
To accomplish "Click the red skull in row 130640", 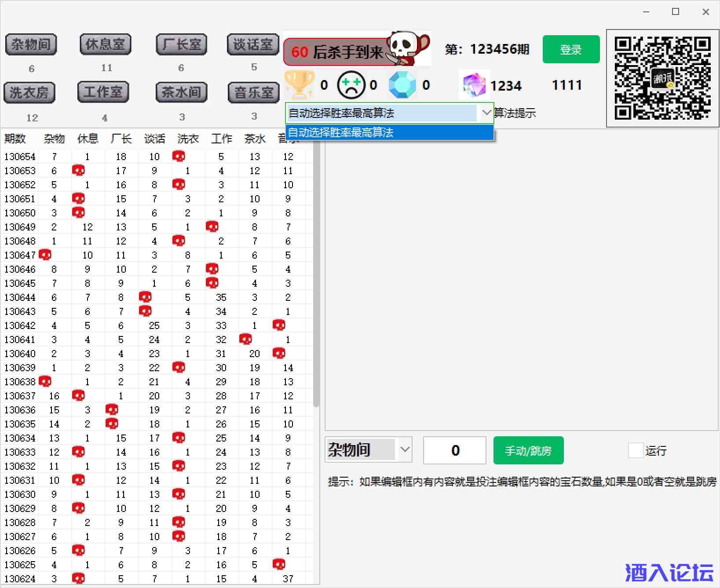I will pyautogui.click(x=279, y=353).
